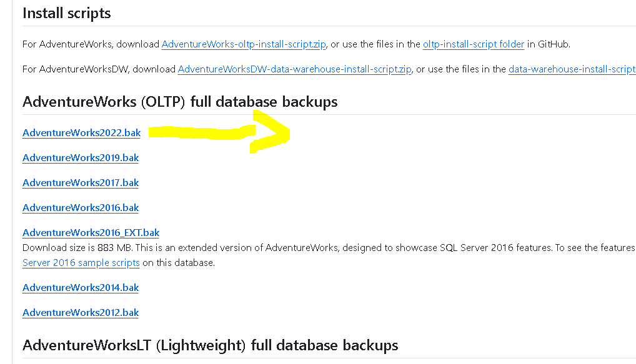Click the "on this database" text

179,263
